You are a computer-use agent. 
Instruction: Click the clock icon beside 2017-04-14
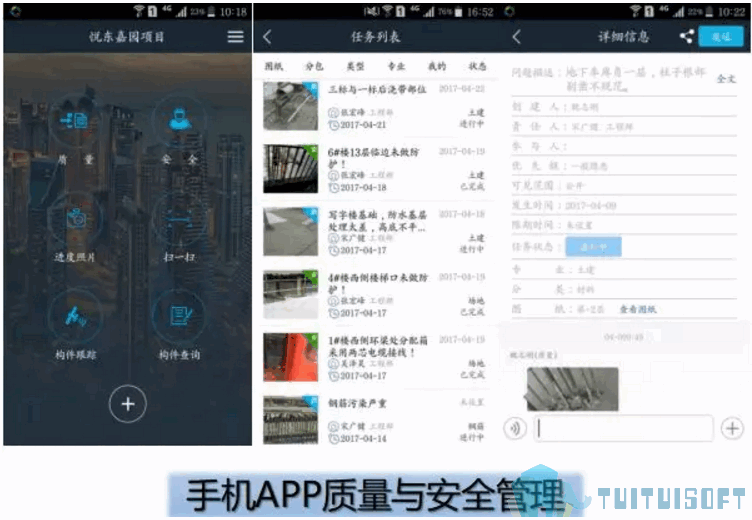coord(333,439)
